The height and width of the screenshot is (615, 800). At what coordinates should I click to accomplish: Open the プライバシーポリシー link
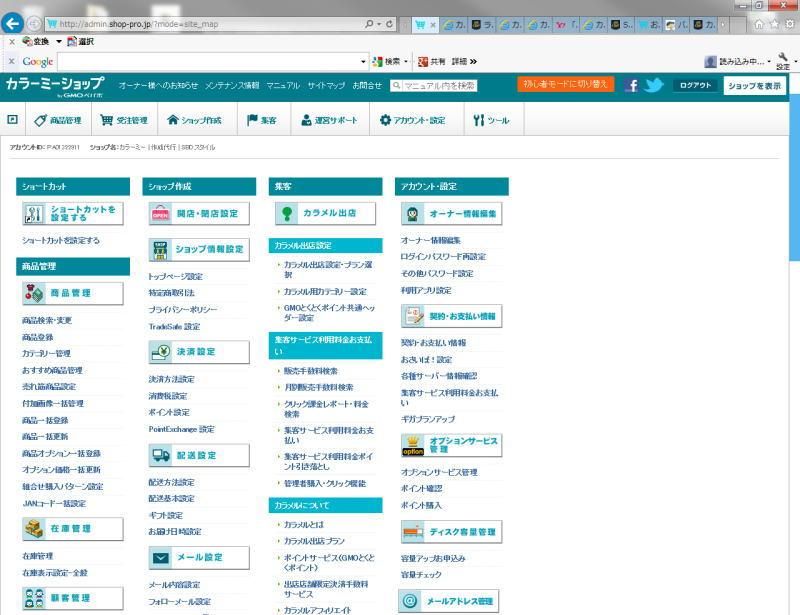[x=182, y=309]
